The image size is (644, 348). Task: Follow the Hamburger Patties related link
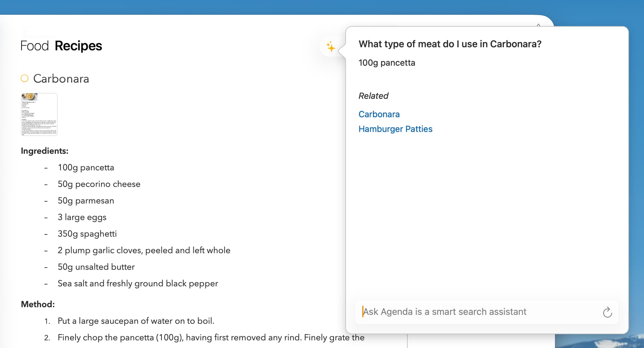395,129
